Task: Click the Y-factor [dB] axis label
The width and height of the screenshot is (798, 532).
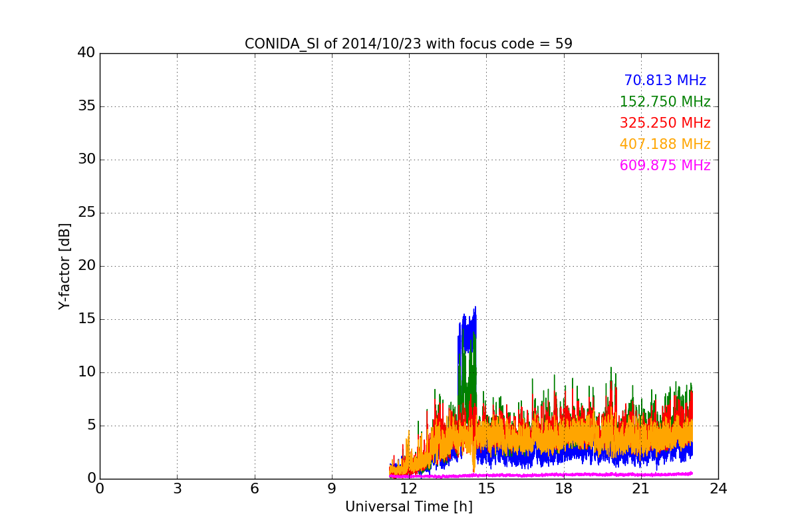Action: tap(65, 266)
